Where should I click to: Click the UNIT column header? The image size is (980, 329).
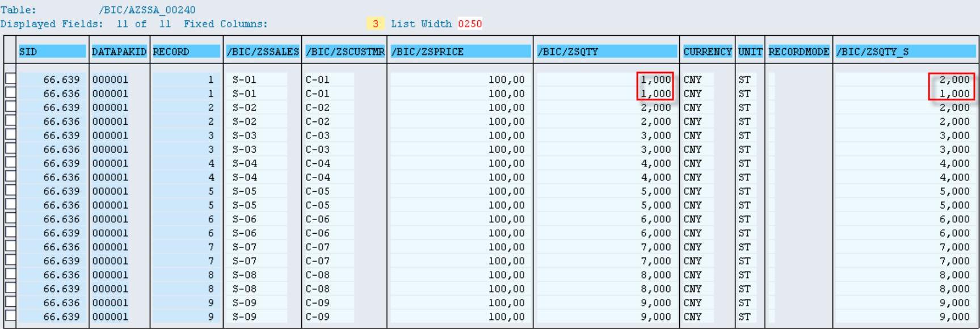750,52
